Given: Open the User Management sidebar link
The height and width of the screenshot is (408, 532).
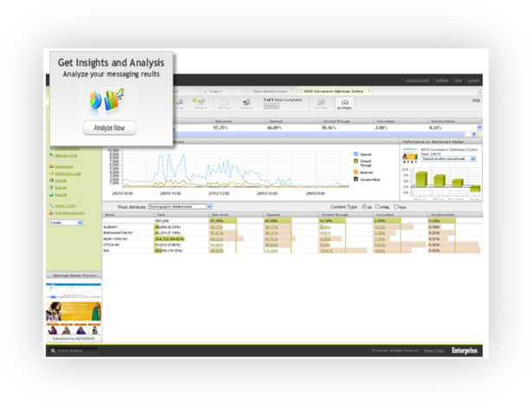Looking at the screenshot, I should pos(69,213).
